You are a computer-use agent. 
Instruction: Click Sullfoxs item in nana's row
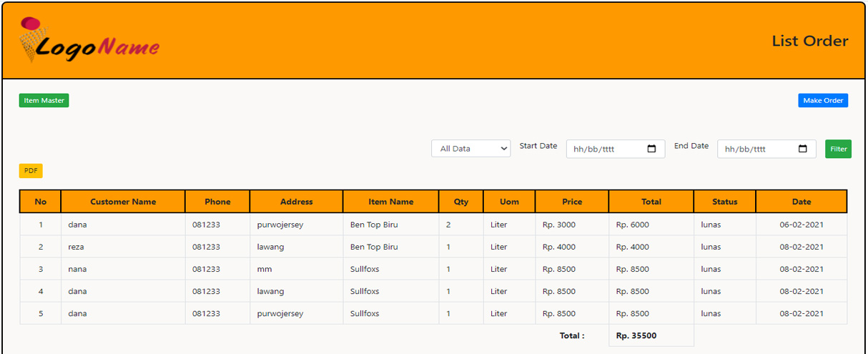coord(365,269)
